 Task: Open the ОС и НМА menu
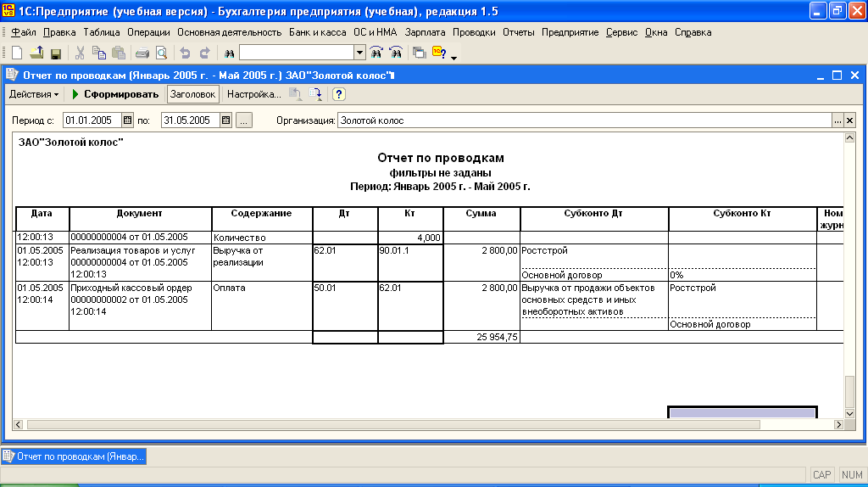(376, 32)
